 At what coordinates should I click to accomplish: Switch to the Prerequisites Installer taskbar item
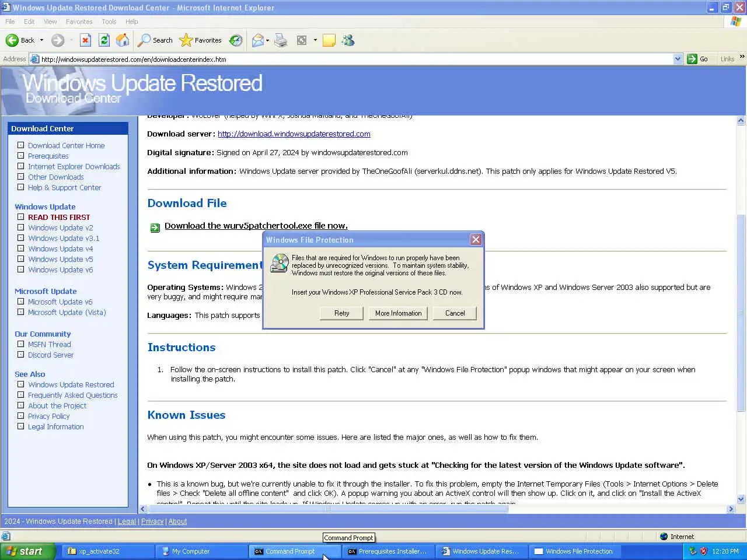tap(388, 551)
